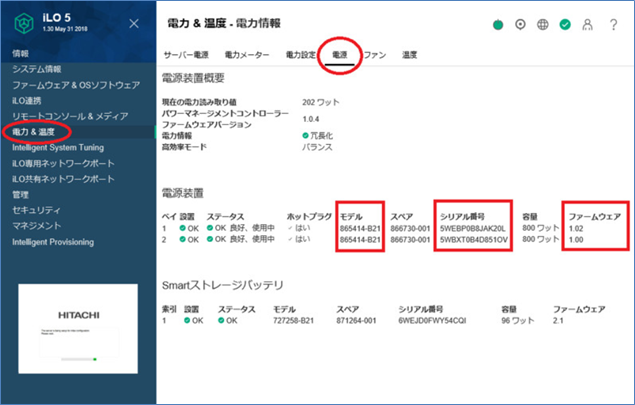Switch to the 温度 tab
Screen dimensions: 635x405
(x=409, y=55)
